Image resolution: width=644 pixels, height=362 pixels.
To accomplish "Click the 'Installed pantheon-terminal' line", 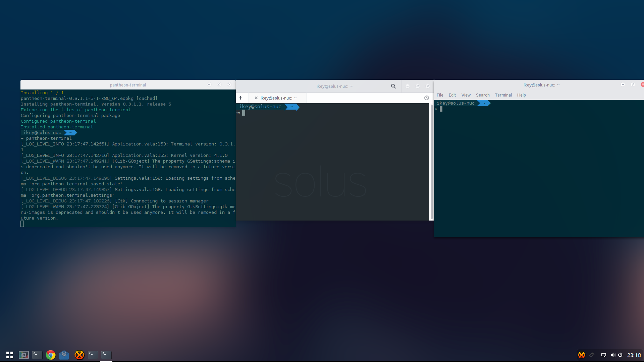I will point(57,127).
